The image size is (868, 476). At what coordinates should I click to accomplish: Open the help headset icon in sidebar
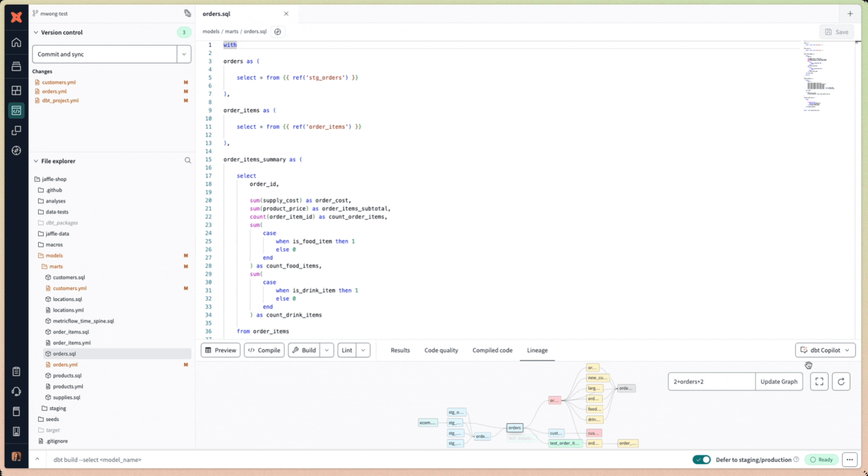point(16,391)
